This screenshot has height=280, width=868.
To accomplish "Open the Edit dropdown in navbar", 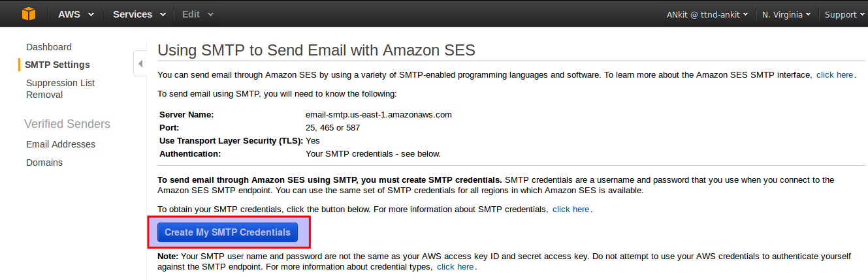I will [x=197, y=14].
